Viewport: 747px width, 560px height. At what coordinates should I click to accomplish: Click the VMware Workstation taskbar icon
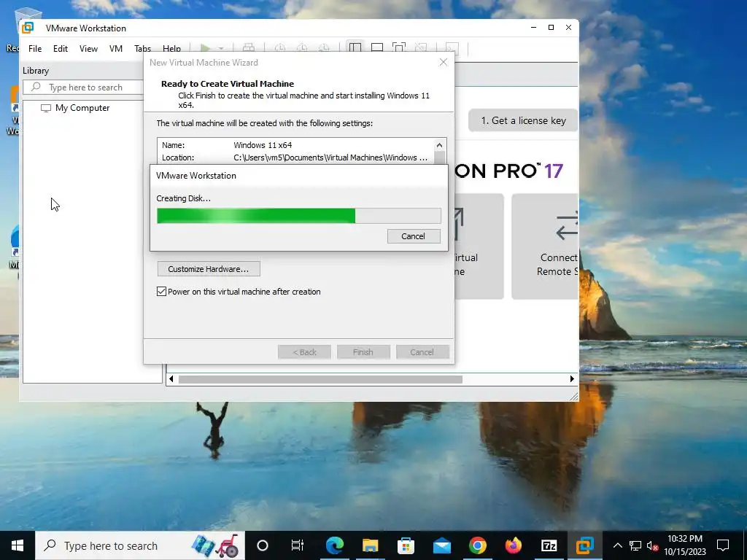584,545
